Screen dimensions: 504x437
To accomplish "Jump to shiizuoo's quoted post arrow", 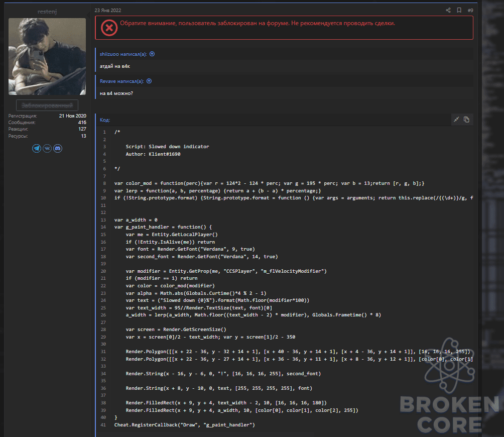I will click(x=152, y=54).
